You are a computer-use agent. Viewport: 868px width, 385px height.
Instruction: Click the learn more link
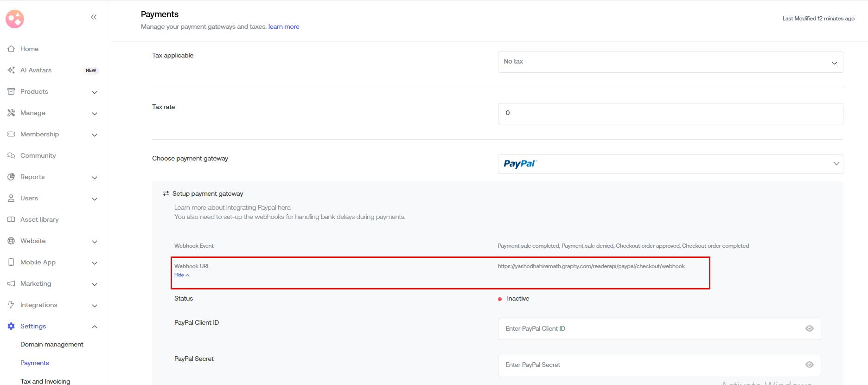pyautogui.click(x=284, y=27)
